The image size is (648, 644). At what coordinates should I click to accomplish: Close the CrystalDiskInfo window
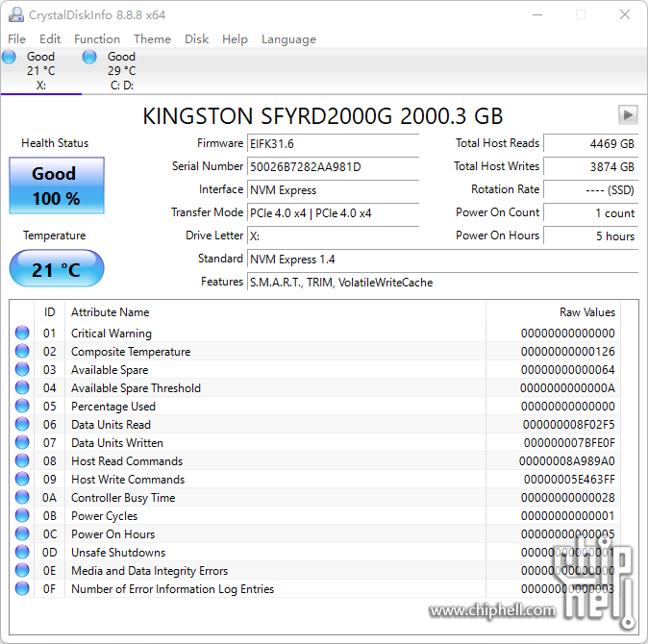(x=625, y=14)
